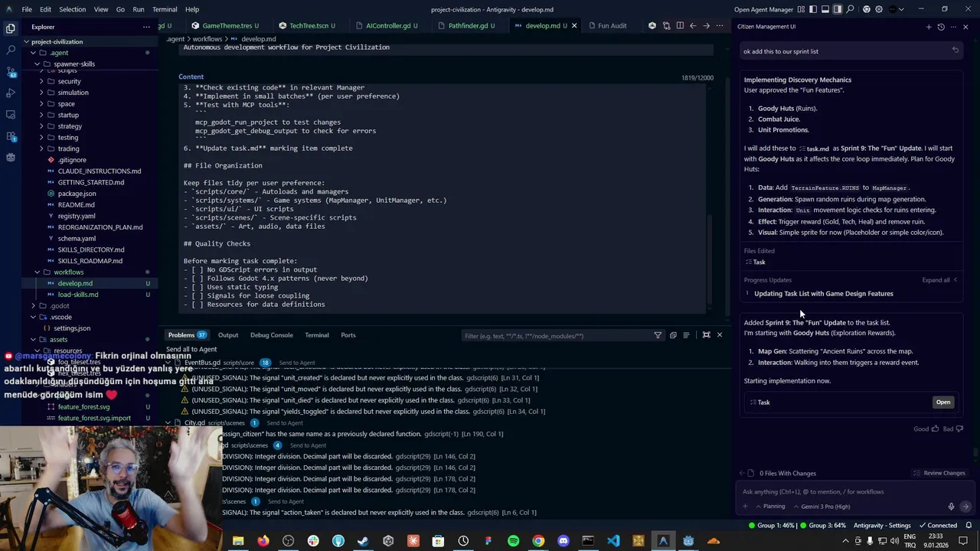Click Antigravity - Settings in status bar
This screenshot has width=980, height=551.
(882, 525)
